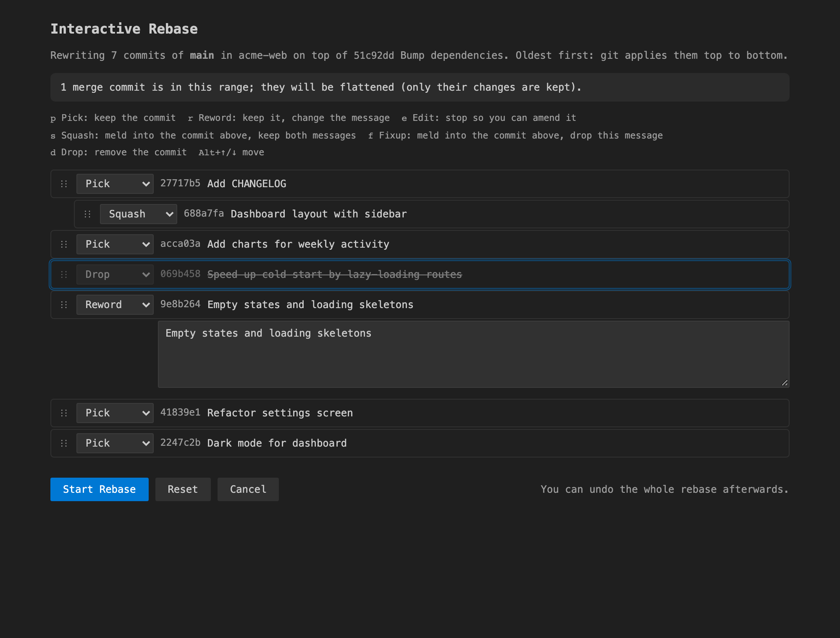This screenshot has height=638, width=840.
Task: Click 'Dashboard layout with sidebar' message
Action: (x=319, y=214)
